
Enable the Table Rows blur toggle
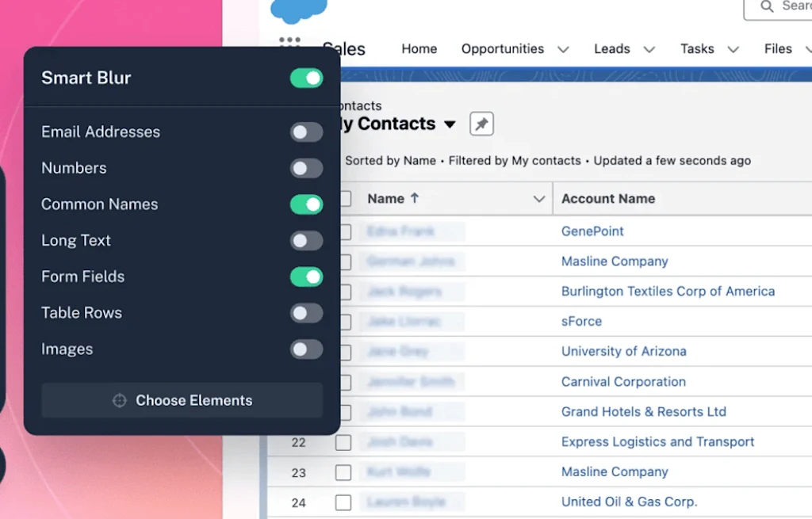(307, 313)
